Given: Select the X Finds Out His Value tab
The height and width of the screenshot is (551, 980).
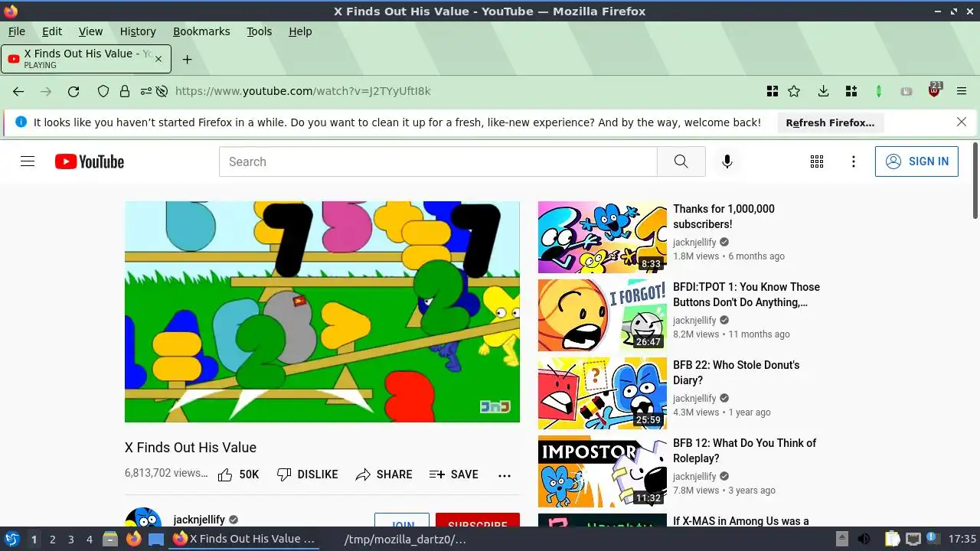Looking at the screenshot, I should pyautogui.click(x=86, y=59).
